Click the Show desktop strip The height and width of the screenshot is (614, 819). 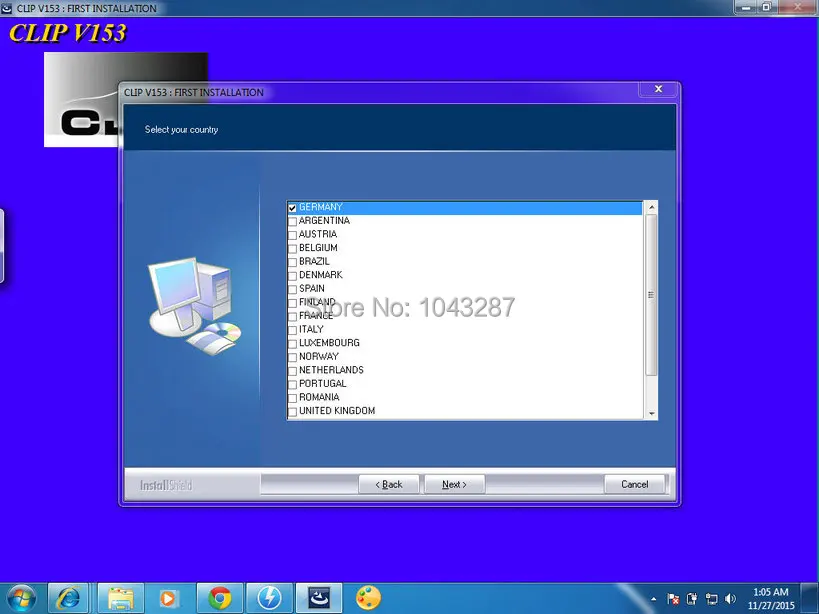(811, 599)
